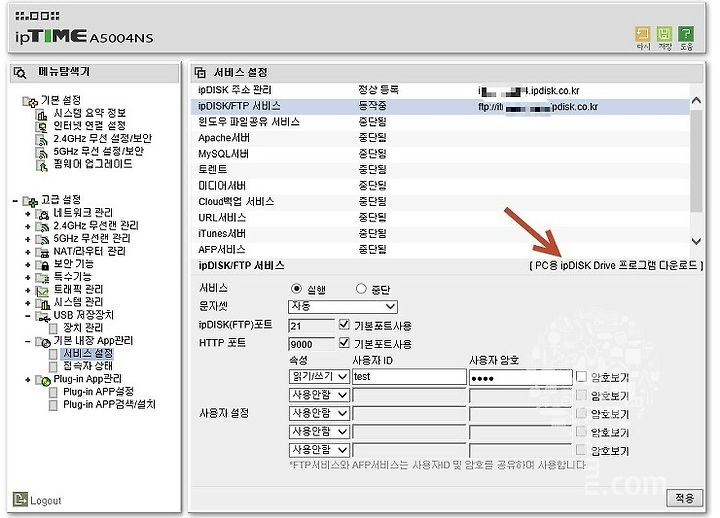Open the green 도움 help question-mark icon
Viewport: 720px width, 518px height.
coord(686,34)
